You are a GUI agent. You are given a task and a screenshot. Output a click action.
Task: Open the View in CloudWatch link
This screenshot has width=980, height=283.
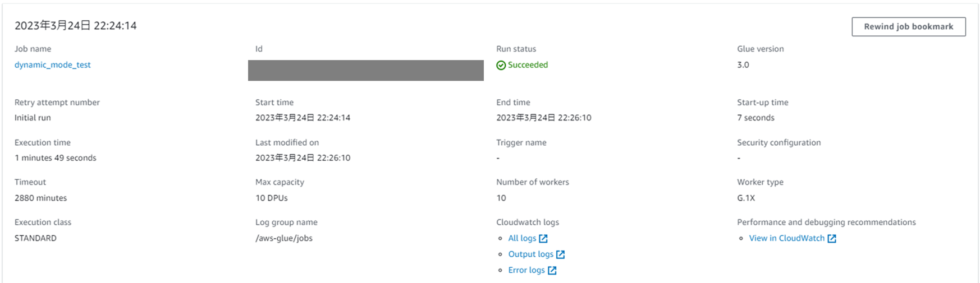pos(787,238)
